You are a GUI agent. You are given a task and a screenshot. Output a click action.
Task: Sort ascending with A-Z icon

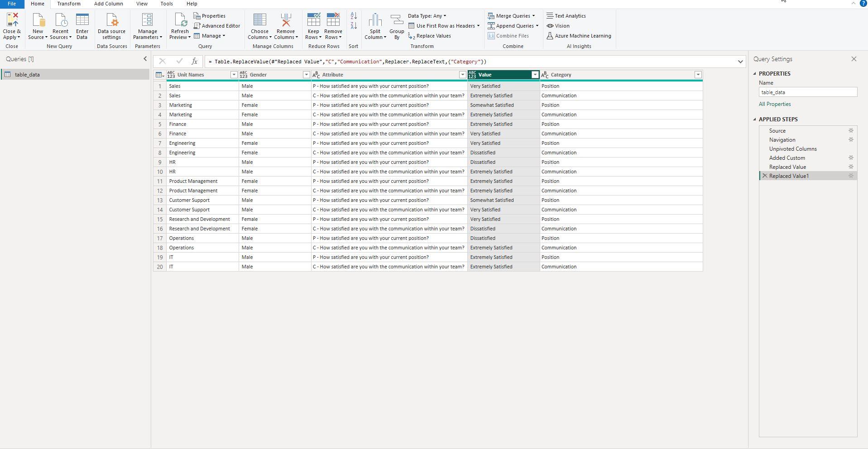tap(354, 16)
